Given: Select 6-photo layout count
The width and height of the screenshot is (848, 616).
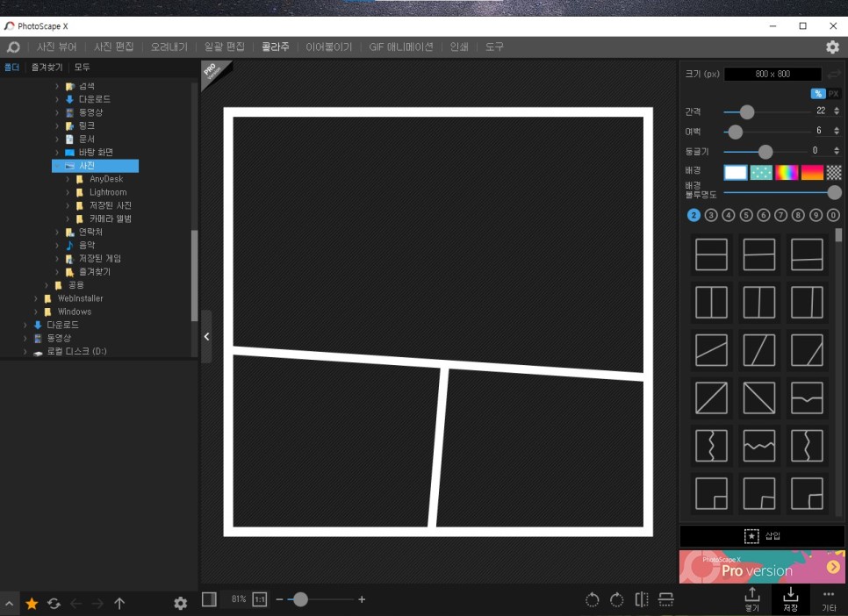Looking at the screenshot, I should [x=763, y=215].
